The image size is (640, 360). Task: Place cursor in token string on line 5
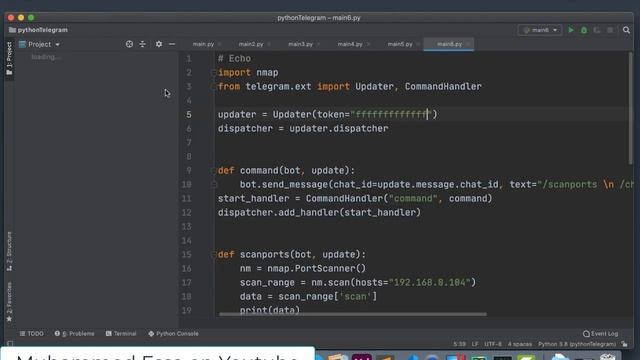click(x=391, y=115)
